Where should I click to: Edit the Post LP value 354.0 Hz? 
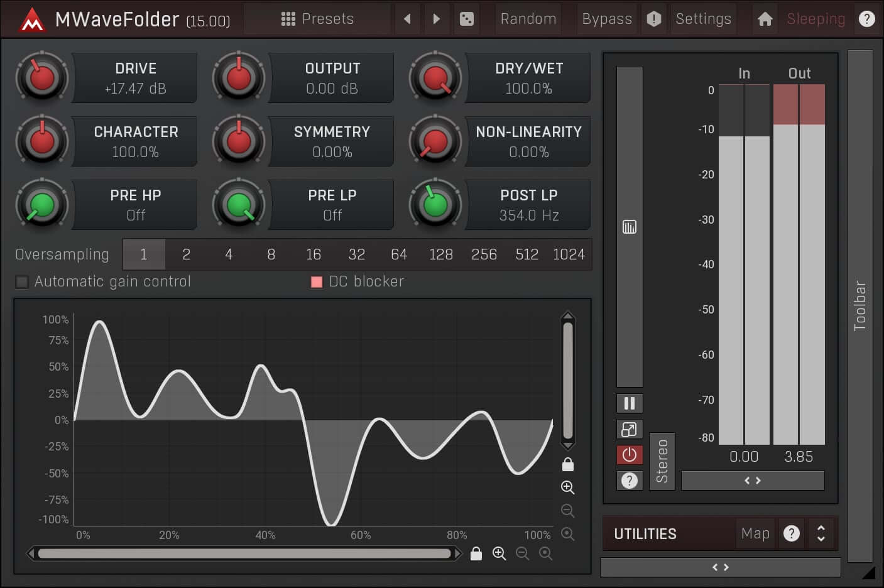(x=529, y=215)
